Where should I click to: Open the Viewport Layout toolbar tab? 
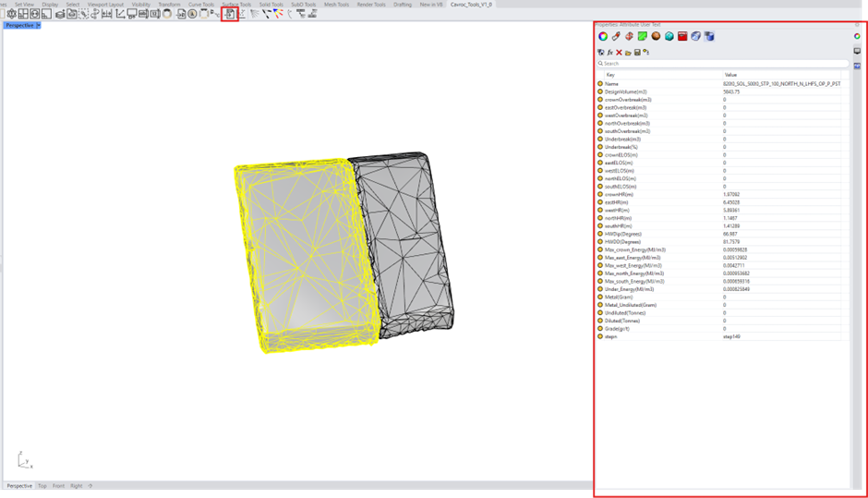105,5
